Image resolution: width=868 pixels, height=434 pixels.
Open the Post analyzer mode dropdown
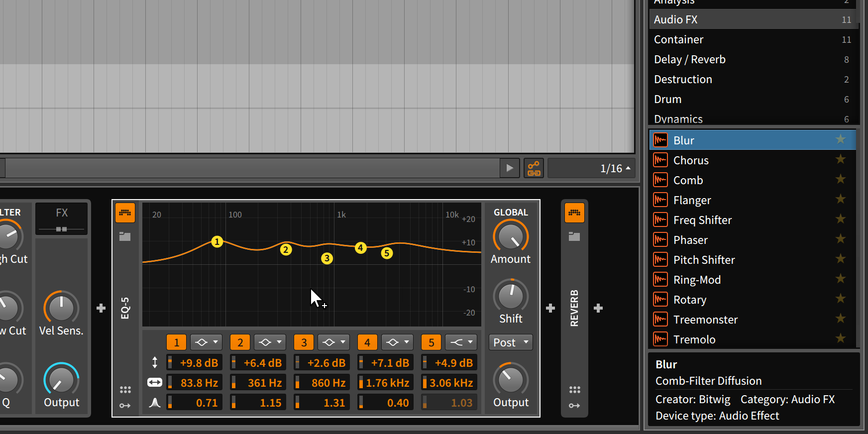511,342
